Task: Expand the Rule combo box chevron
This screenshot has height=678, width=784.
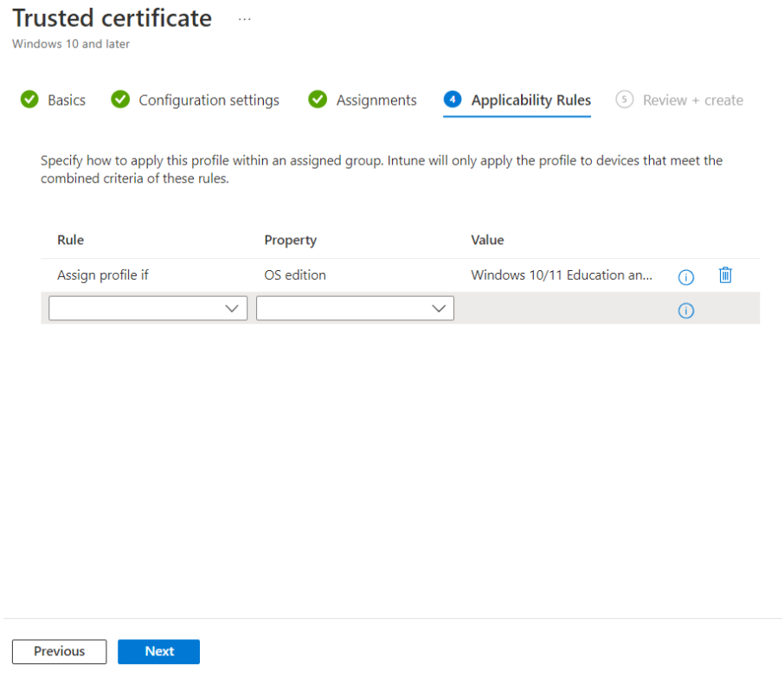Action: (x=232, y=309)
